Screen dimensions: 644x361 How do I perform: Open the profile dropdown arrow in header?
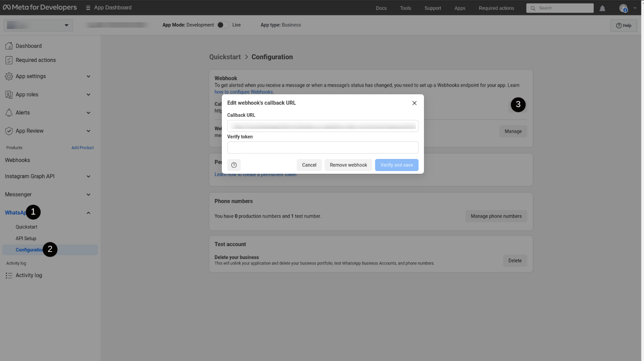click(635, 8)
